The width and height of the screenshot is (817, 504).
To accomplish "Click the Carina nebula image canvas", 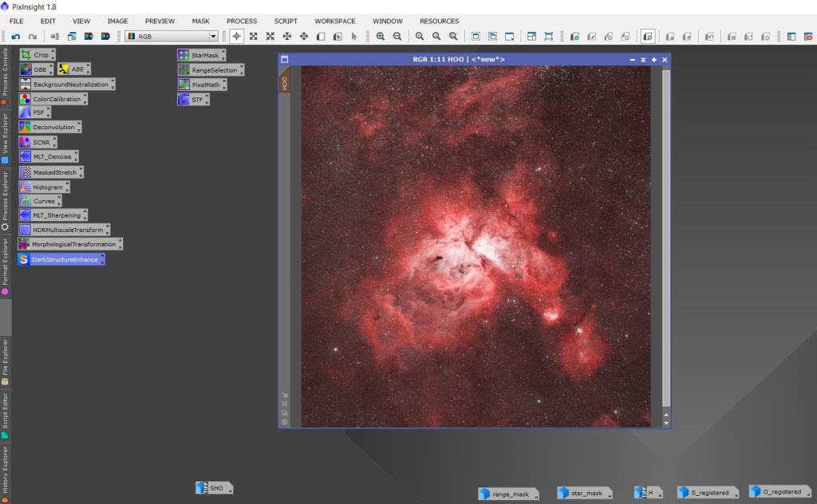I will tap(476, 246).
